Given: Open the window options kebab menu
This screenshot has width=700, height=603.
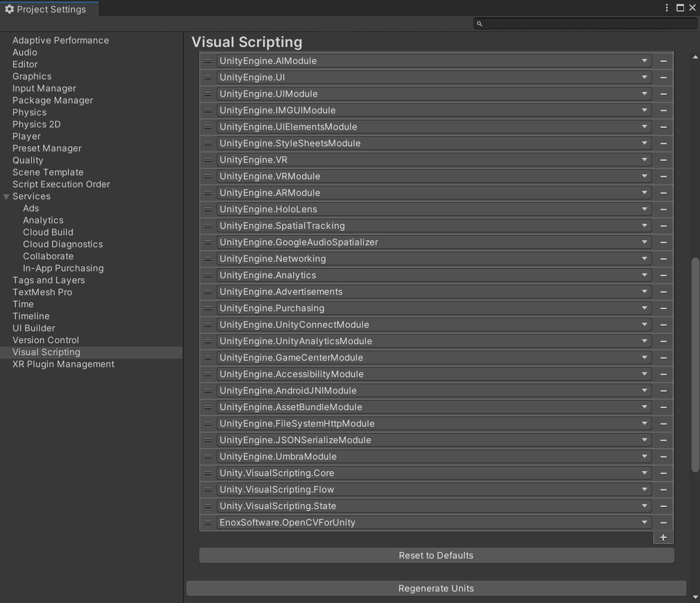Looking at the screenshot, I should [667, 7].
